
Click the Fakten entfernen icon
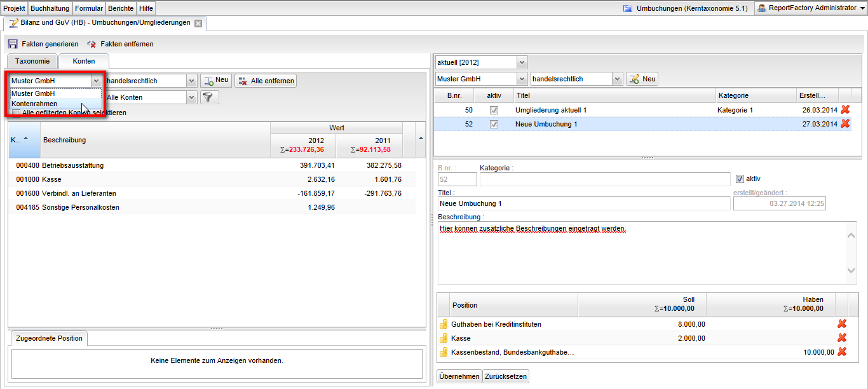[x=92, y=44]
